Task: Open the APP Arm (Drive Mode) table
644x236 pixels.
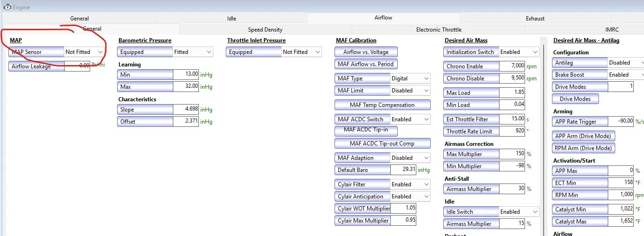Action: pyautogui.click(x=584, y=136)
